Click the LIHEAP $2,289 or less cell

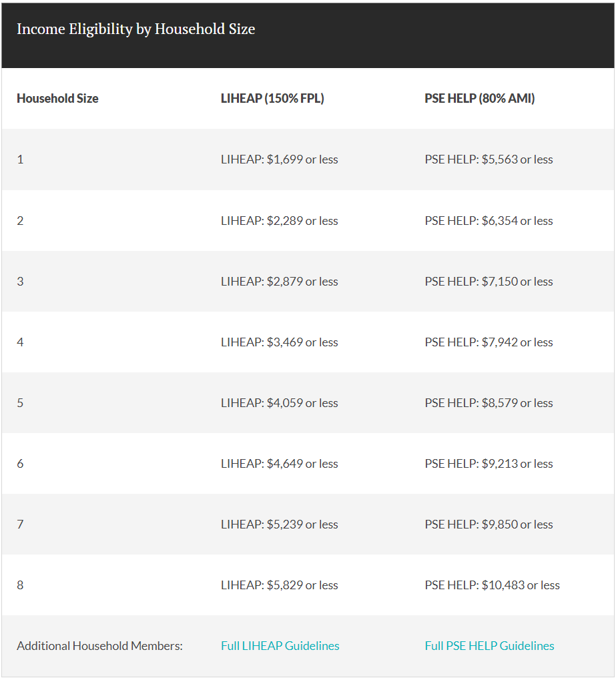[x=280, y=221]
